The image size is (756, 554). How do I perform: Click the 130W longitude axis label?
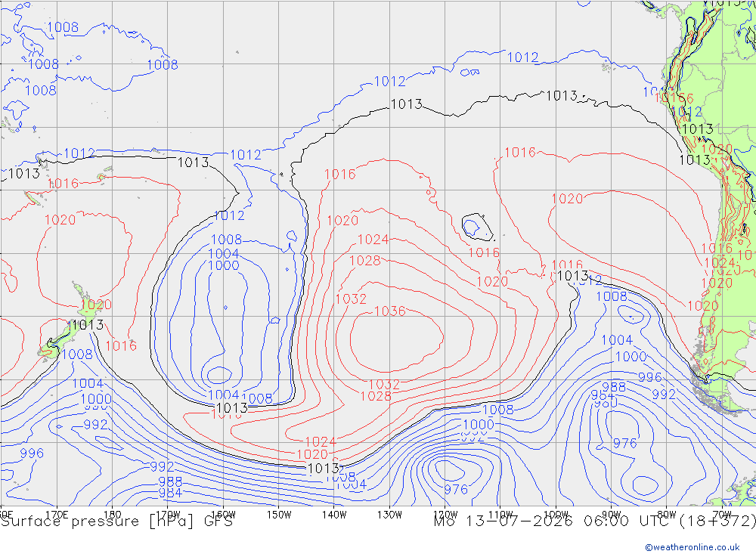[389, 515]
